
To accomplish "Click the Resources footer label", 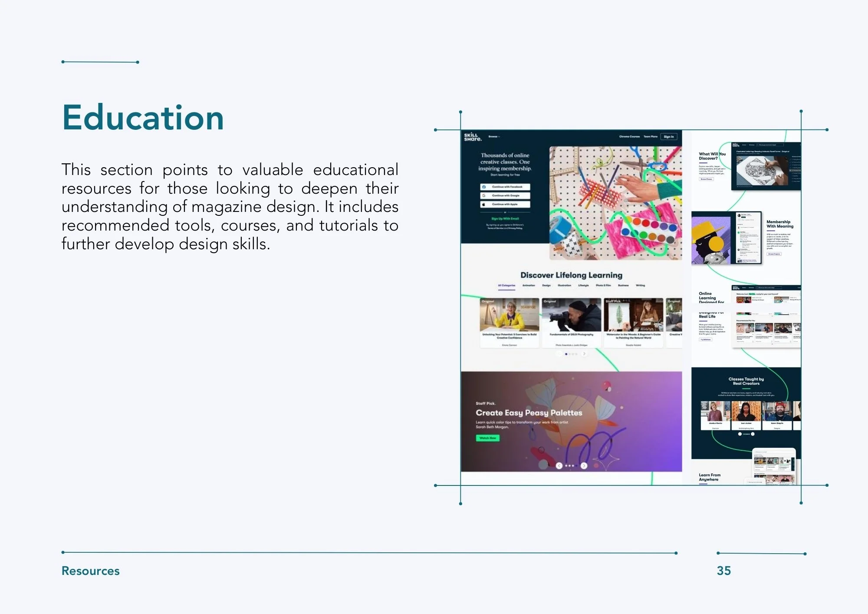I will (90, 571).
